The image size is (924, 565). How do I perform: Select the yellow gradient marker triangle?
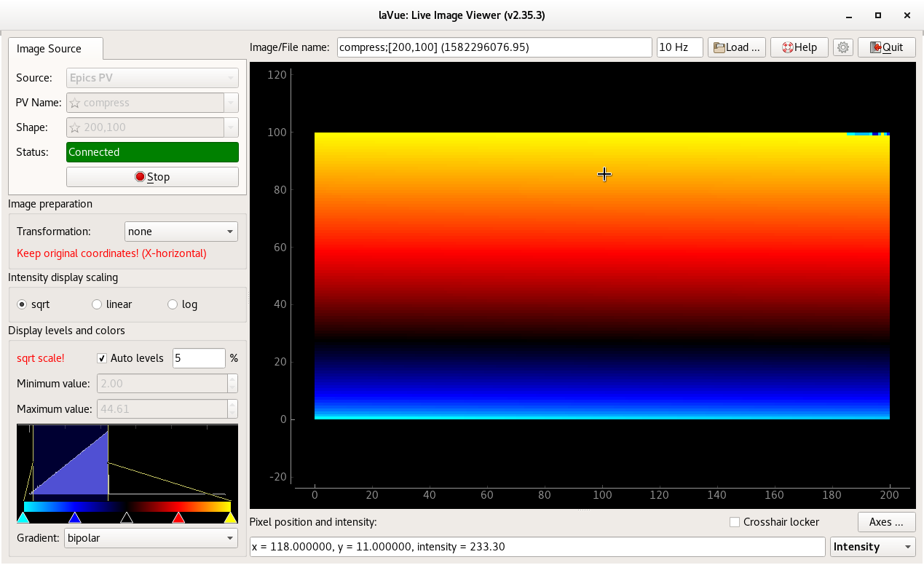tap(230, 518)
